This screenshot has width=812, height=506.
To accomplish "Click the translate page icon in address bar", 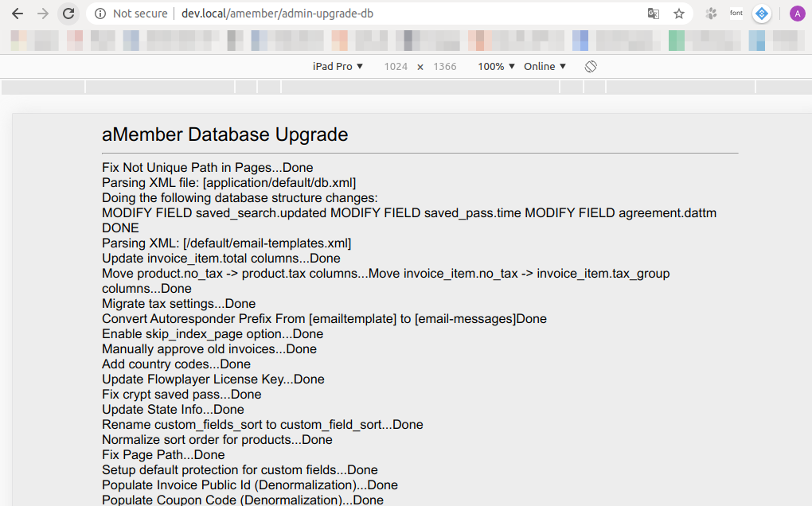I will (x=654, y=14).
